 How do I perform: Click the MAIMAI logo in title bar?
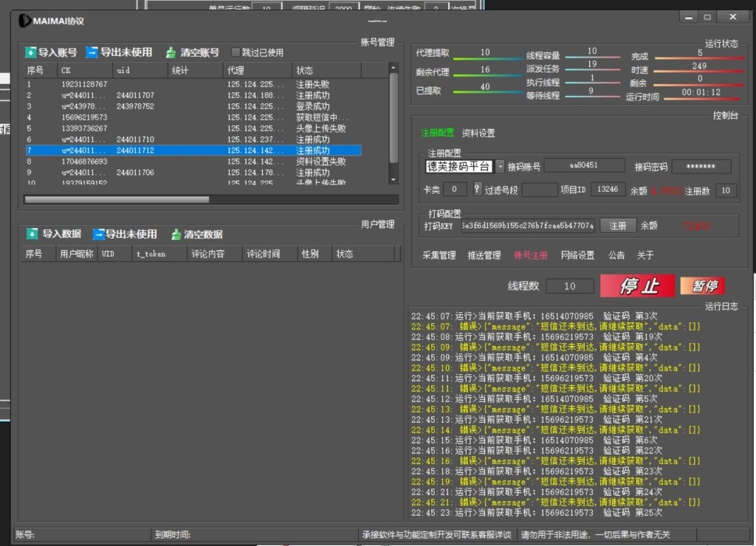[x=25, y=21]
